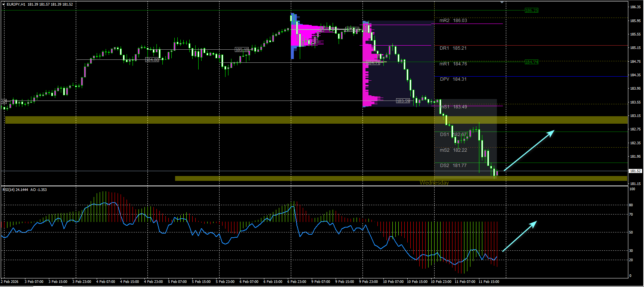The image size is (644, 287).
Task: Click the 30 level on RSI scale
Action: 631,251
